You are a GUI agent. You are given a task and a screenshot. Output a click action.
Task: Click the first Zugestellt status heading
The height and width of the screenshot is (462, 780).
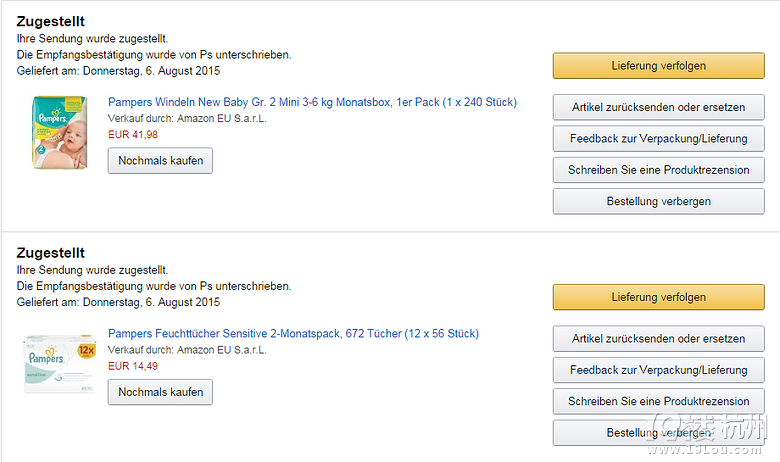pos(51,21)
